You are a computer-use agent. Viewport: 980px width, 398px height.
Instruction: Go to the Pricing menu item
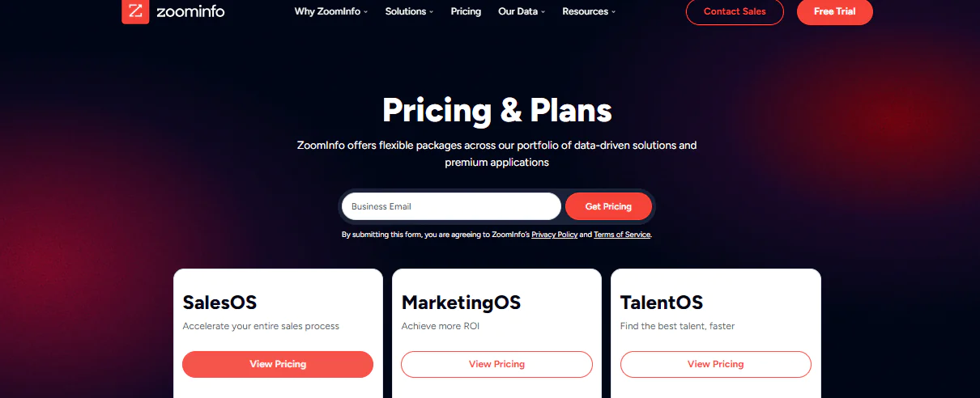[x=466, y=11]
